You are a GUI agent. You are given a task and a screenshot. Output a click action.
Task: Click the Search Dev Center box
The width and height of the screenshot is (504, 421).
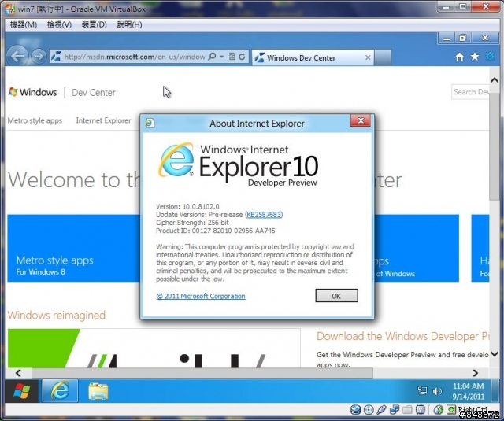[x=470, y=92]
